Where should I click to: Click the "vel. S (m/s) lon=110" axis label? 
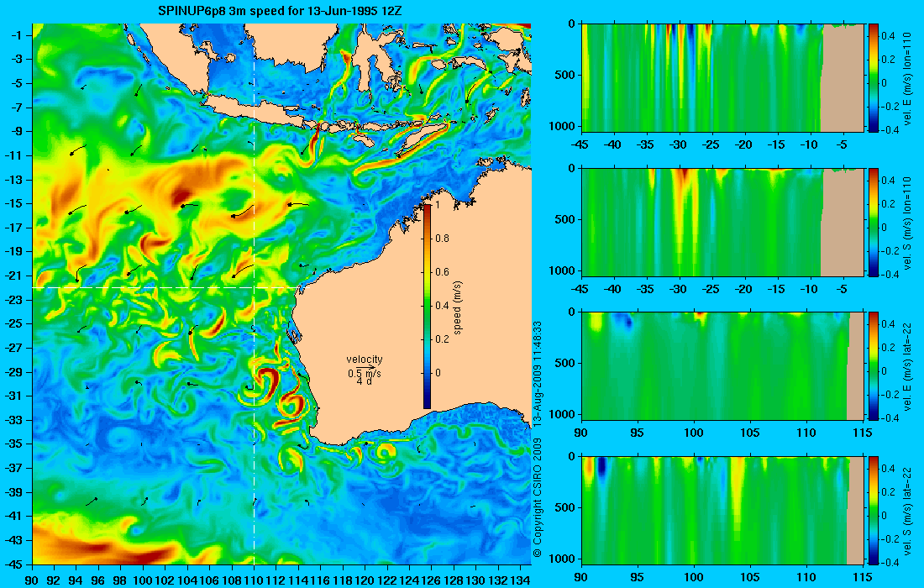click(x=908, y=223)
